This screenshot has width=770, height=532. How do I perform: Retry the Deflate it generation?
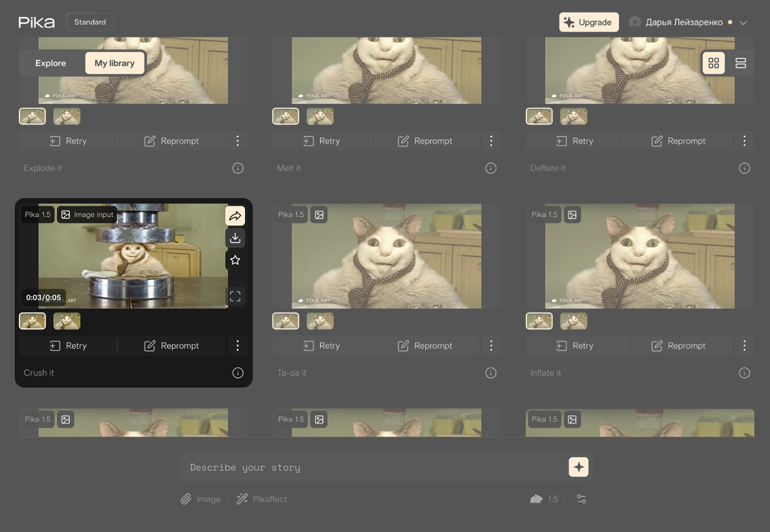point(575,141)
